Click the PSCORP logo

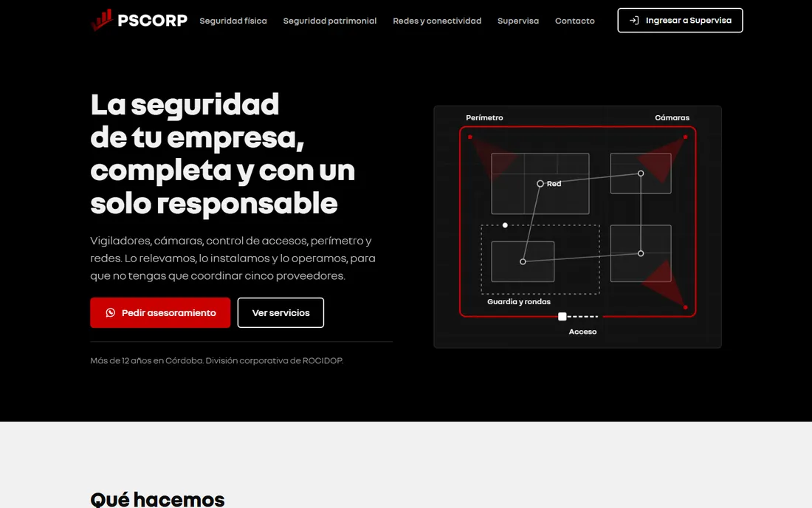(139, 20)
